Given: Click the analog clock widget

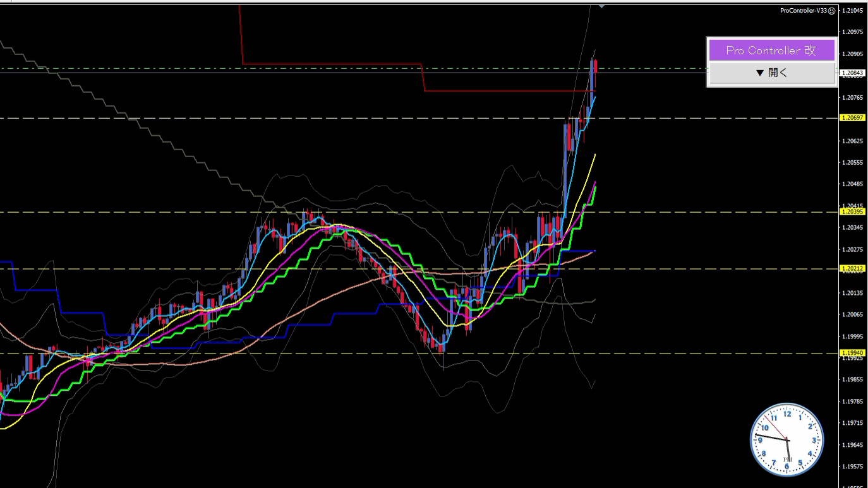Looking at the screenshot, I should click(787, 440).
